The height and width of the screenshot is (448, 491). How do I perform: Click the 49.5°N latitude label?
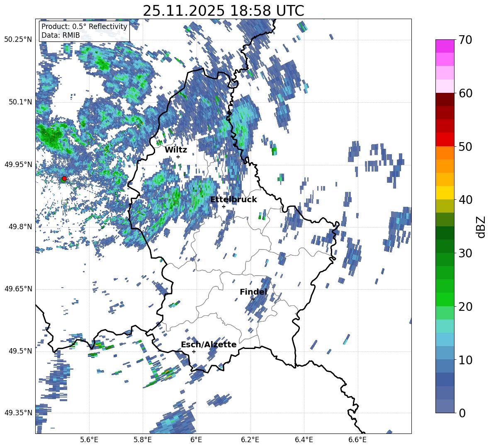pyautogui.click(x=20, y=351)
